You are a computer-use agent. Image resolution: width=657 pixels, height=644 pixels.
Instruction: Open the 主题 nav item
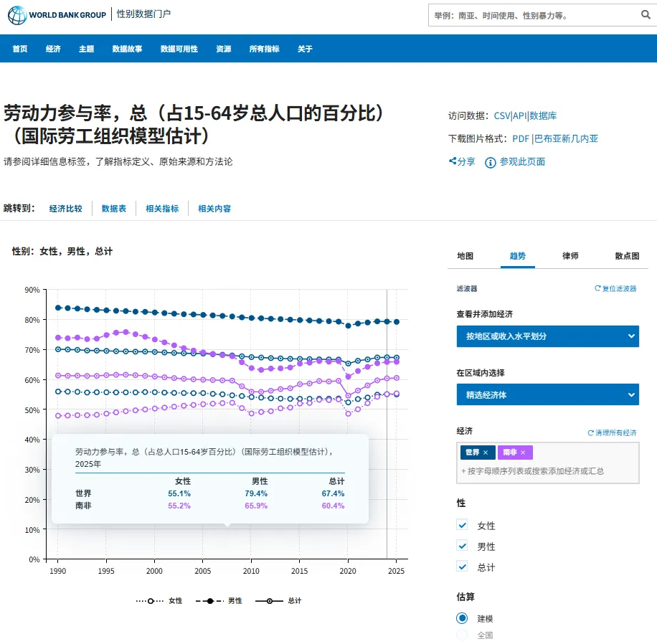[x=87, y=49]
